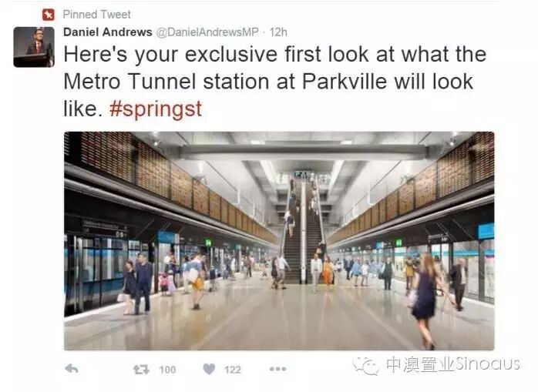Like the tweet with the heart icon

pos(209,369)
